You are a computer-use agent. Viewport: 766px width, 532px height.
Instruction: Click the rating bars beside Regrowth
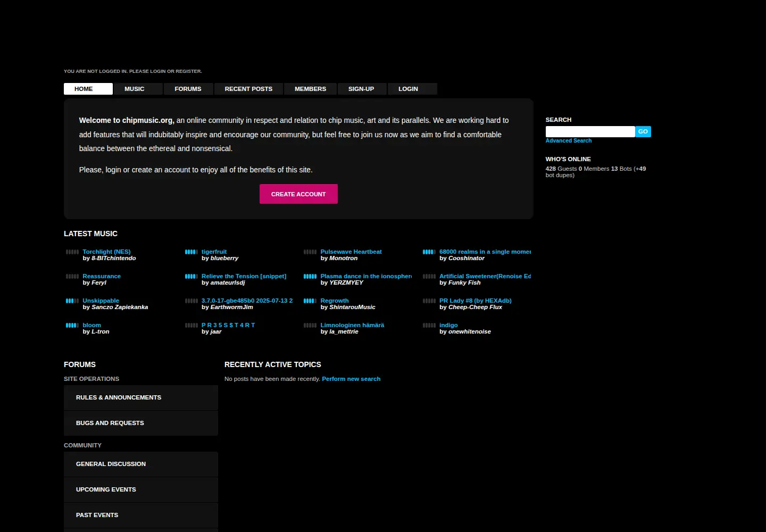[x=310, y=301]
